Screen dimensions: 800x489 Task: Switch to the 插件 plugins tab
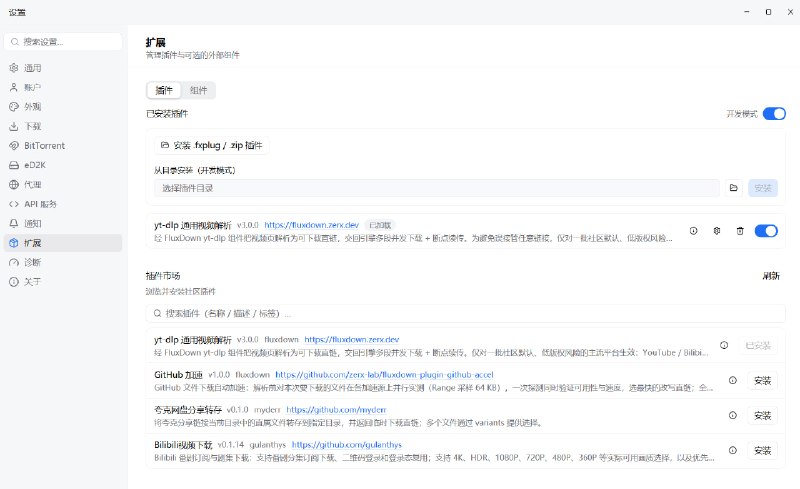164,90
